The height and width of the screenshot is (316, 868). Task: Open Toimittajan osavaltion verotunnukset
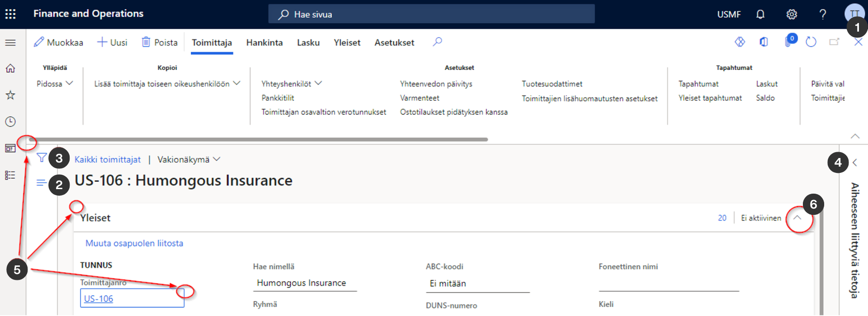coord(324,112)
